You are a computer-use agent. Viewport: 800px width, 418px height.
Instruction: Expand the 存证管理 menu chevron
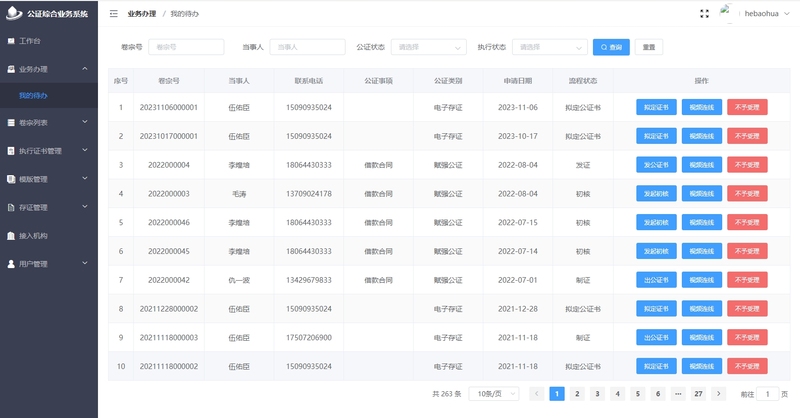[x=85, y=207]
